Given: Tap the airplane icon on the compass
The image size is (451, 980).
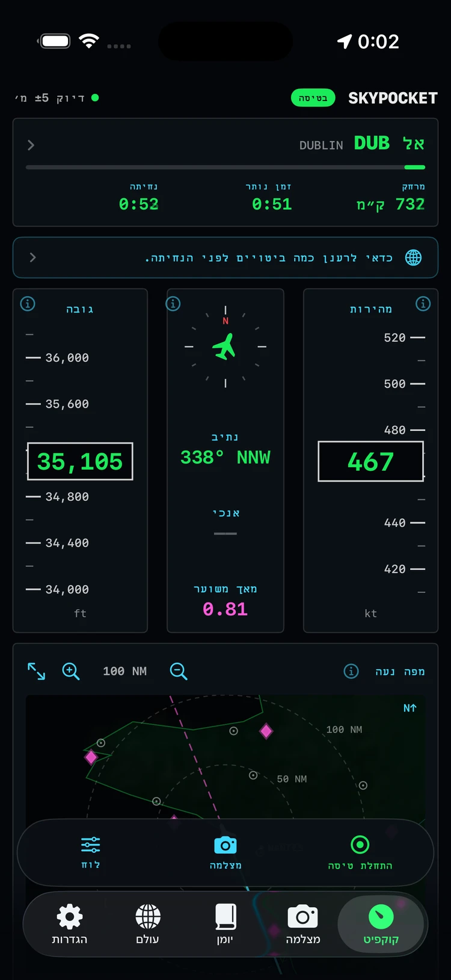Looking at the screenshot, I should (224, 347).
